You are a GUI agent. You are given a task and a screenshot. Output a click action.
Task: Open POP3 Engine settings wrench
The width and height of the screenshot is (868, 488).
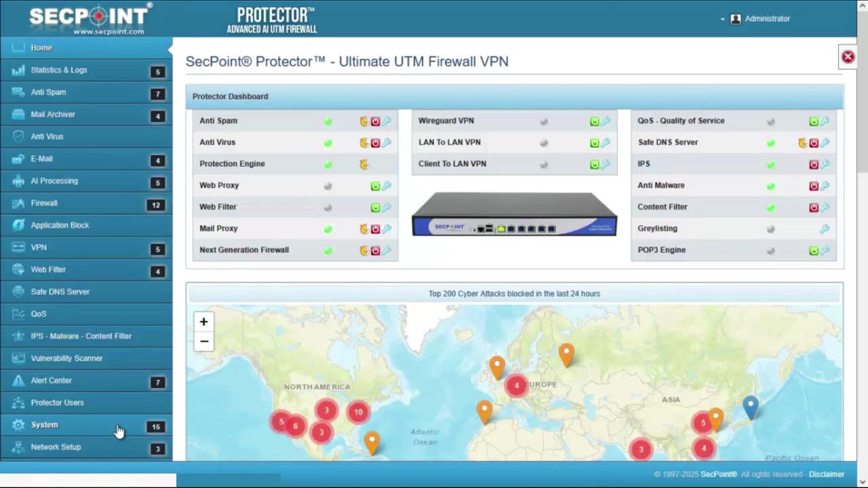[x=825, y=251]
